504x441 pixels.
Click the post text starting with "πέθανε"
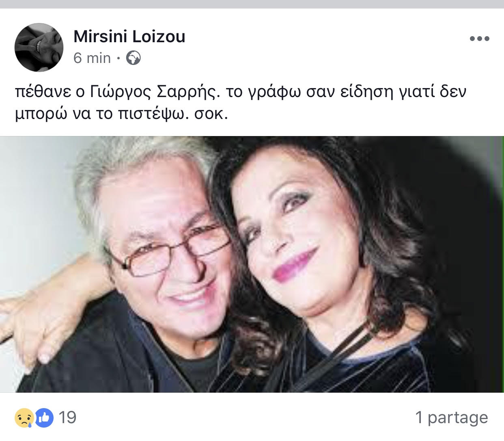click(x=241, y=103)
